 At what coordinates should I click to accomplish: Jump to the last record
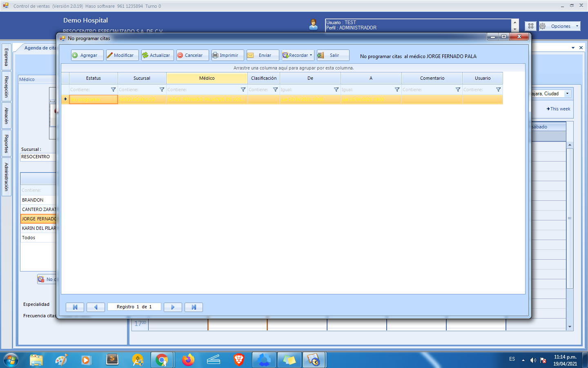point(194,307)
